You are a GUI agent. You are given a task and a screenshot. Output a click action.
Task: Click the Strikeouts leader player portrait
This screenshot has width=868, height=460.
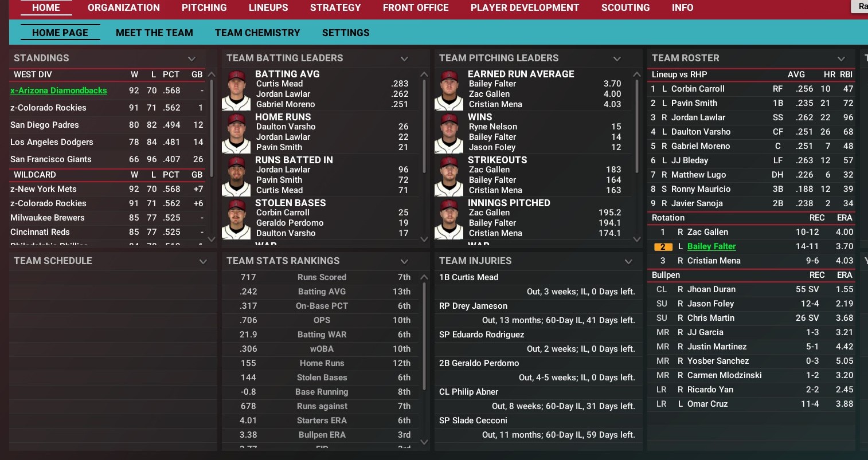click(449, 176)
